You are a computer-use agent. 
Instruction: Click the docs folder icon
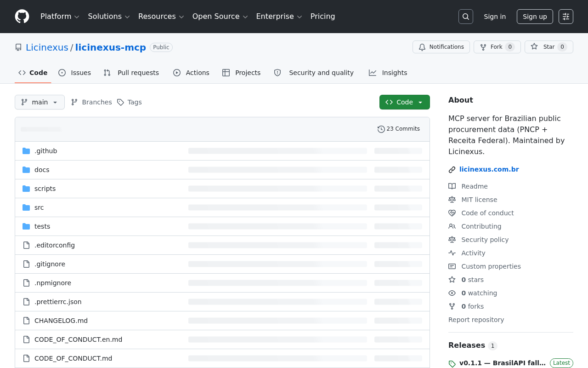26,170
